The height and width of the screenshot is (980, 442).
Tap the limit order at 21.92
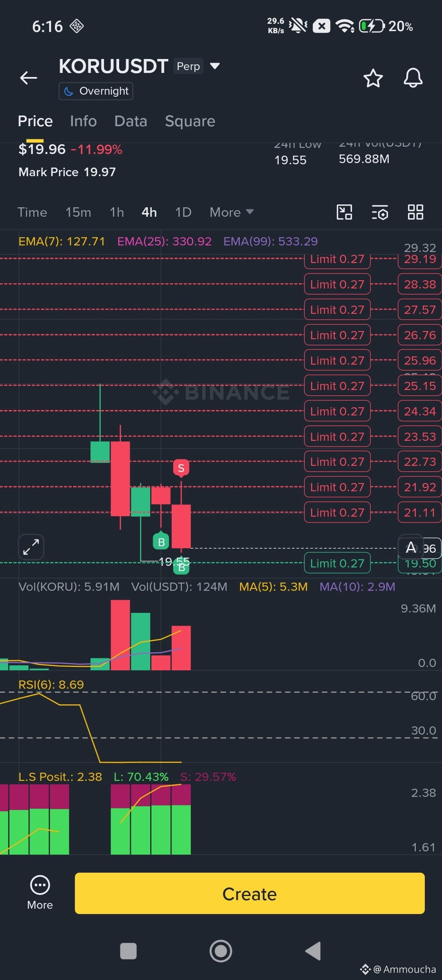coord(337,487)
